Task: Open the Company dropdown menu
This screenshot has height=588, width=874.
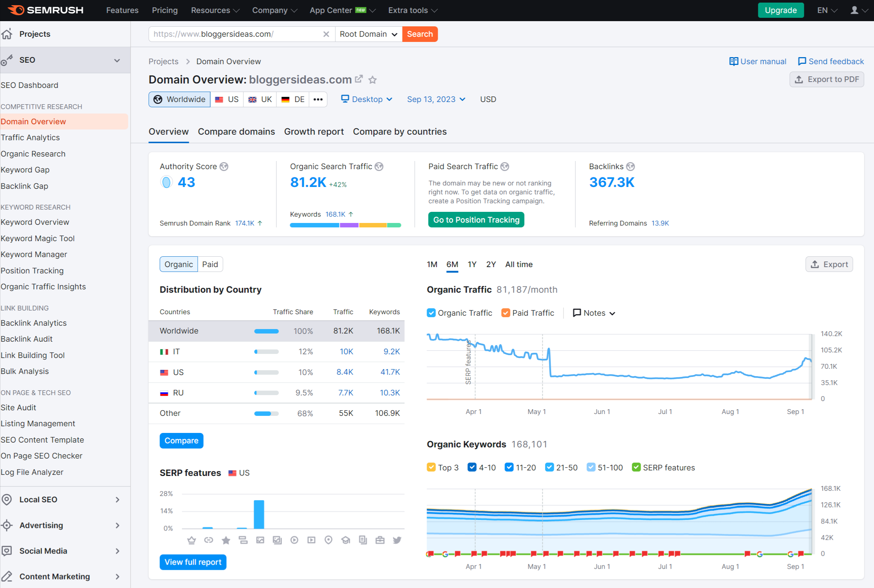Action: pyautogui.click(x=275, y=10)
